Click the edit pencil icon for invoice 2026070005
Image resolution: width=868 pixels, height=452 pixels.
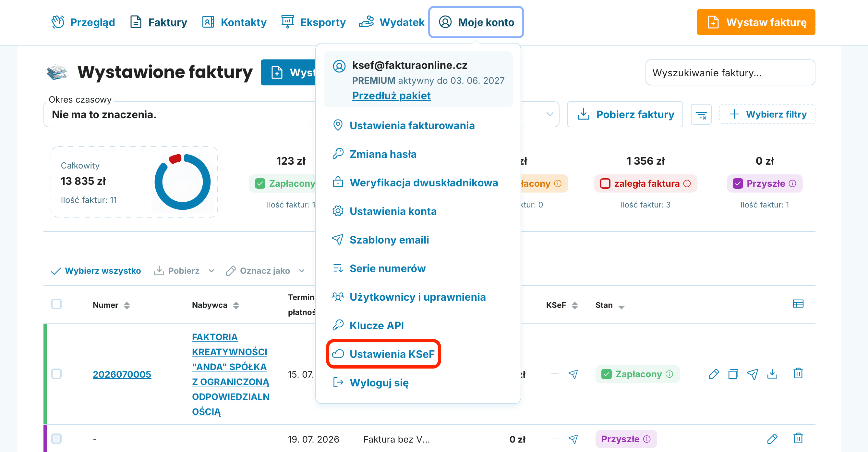tap(714, 374)
